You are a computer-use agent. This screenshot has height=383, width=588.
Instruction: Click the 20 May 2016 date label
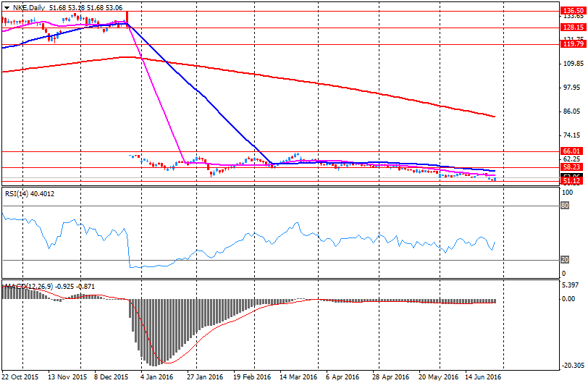click(438, 376)
